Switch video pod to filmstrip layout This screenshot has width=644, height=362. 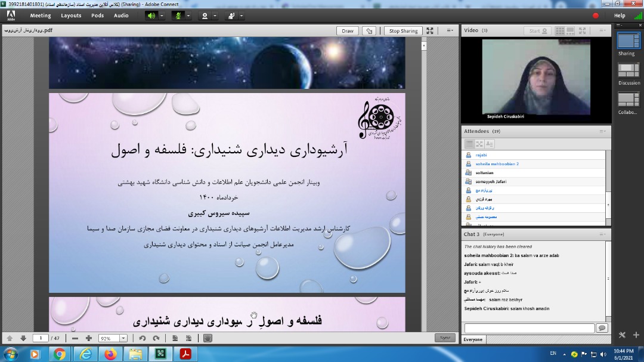(571, 31)
